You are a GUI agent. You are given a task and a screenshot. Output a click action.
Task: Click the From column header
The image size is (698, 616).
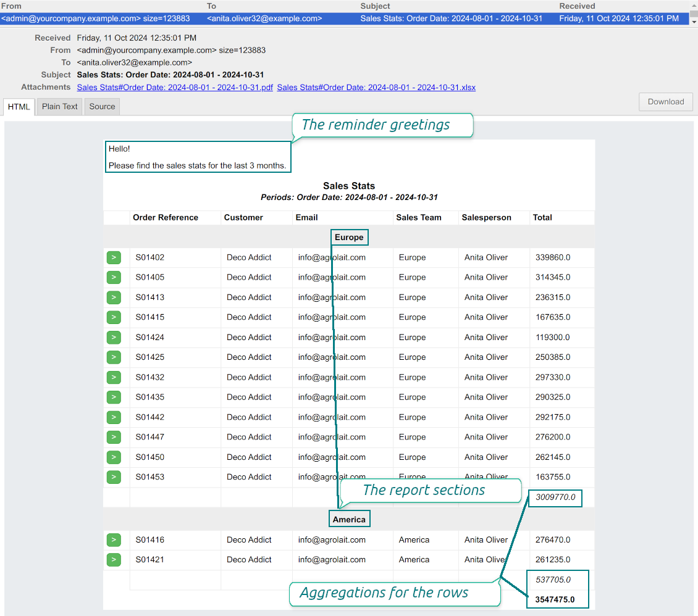pyautogui.click(x=11, y=6)
